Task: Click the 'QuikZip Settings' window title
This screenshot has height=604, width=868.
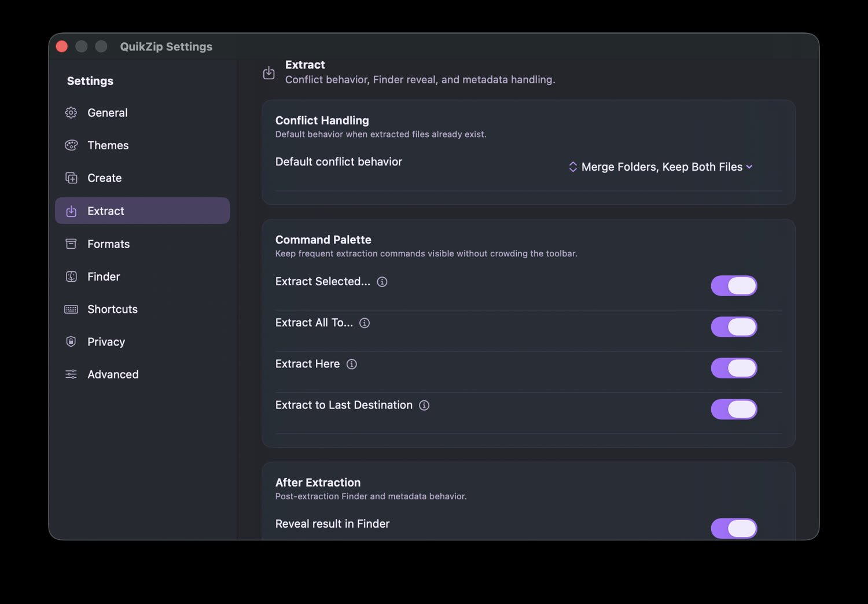Action: click(166, 46)
